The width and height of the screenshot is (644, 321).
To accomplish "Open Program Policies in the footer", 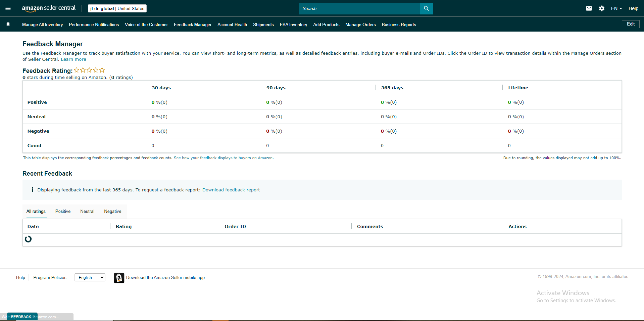I will [50, 277].
